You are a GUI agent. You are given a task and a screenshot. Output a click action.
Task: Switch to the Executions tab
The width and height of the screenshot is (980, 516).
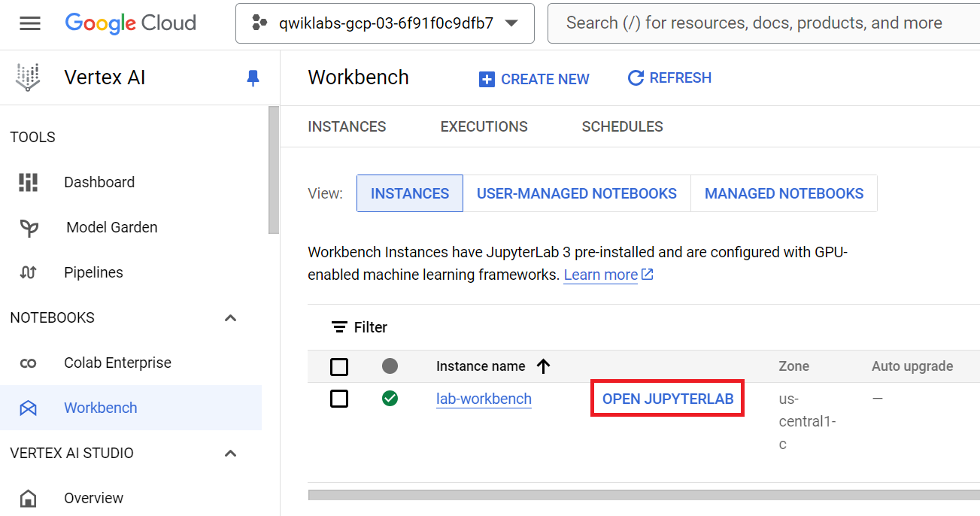click(x=484, y=126)
